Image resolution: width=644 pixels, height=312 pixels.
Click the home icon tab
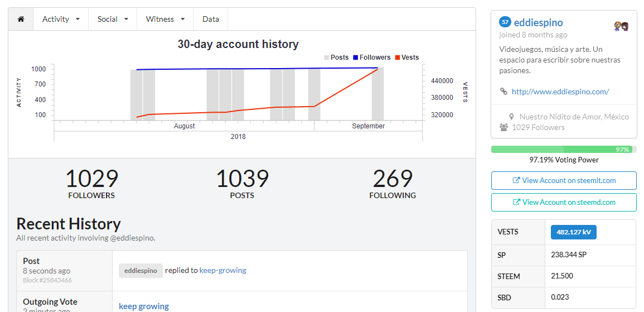21,19
